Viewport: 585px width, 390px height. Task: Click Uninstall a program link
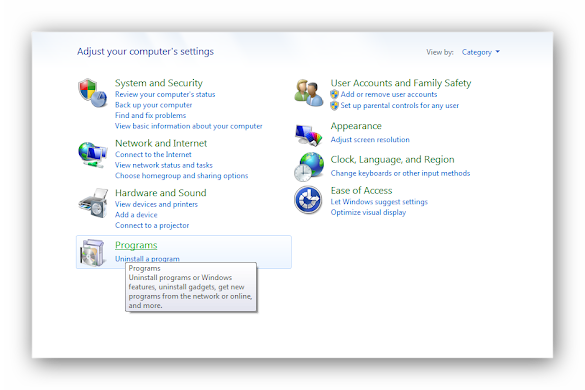click(147, 259)
